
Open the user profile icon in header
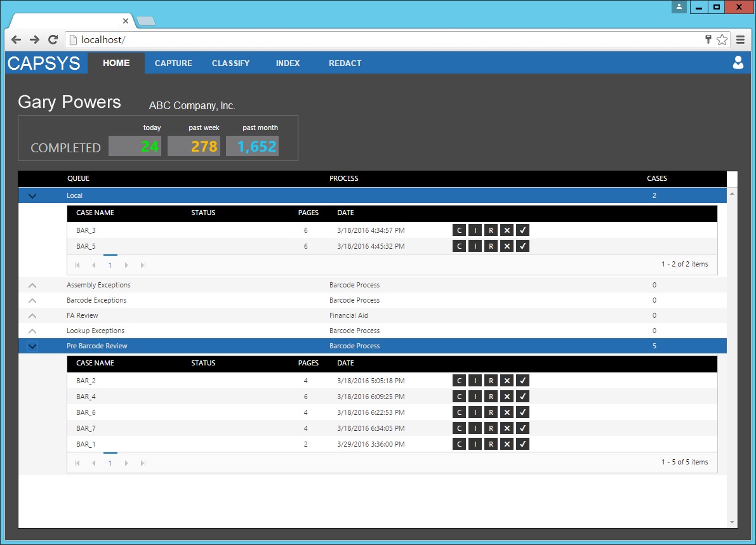pyautogui.click(x=738, y=63)
